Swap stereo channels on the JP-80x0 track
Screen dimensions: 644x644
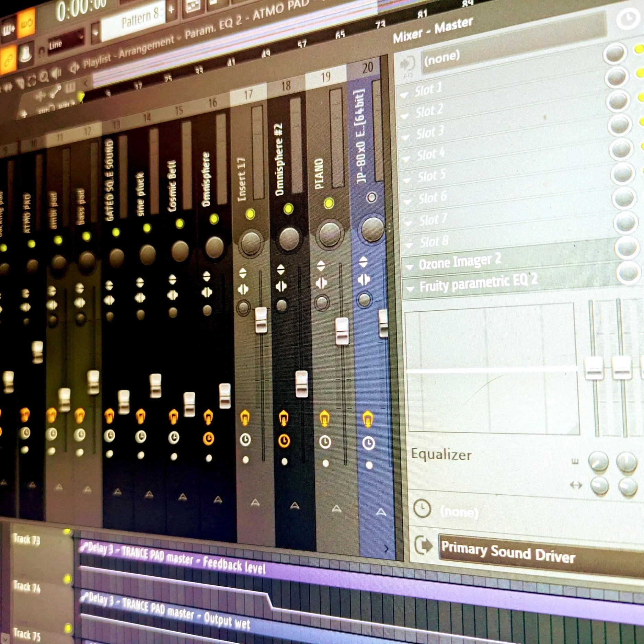pyautogui.click(x=364, y=279)
